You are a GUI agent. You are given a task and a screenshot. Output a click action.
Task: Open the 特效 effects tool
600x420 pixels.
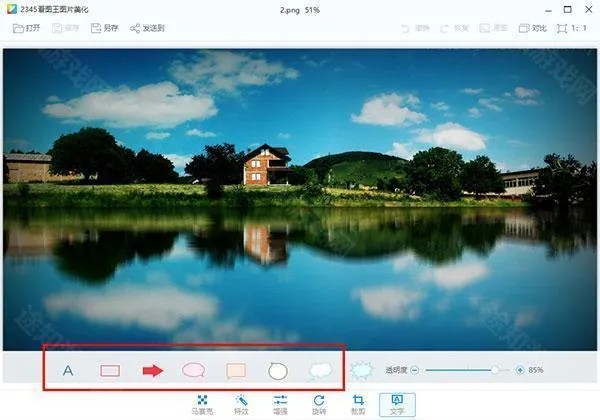coord(241,405)
